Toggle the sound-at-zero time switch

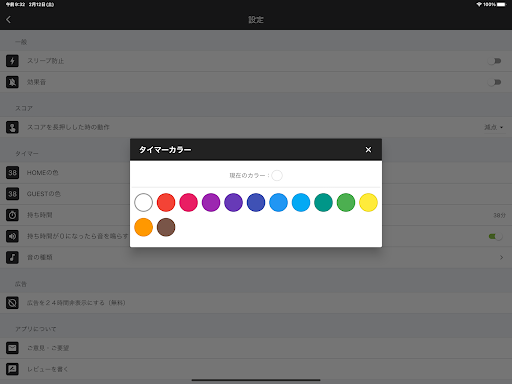pos(495,236)
